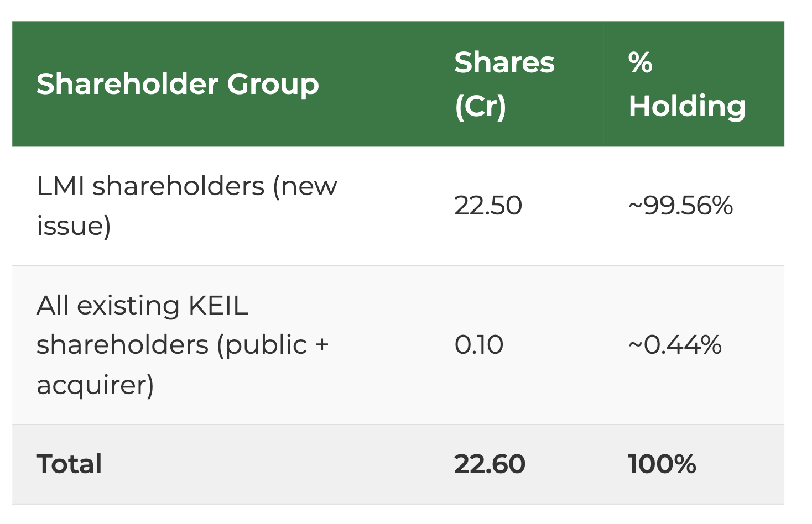The width and height of the screenshot is (812, 524).
Task: Click the Shareholder Group column header
Action: (178, 84)
